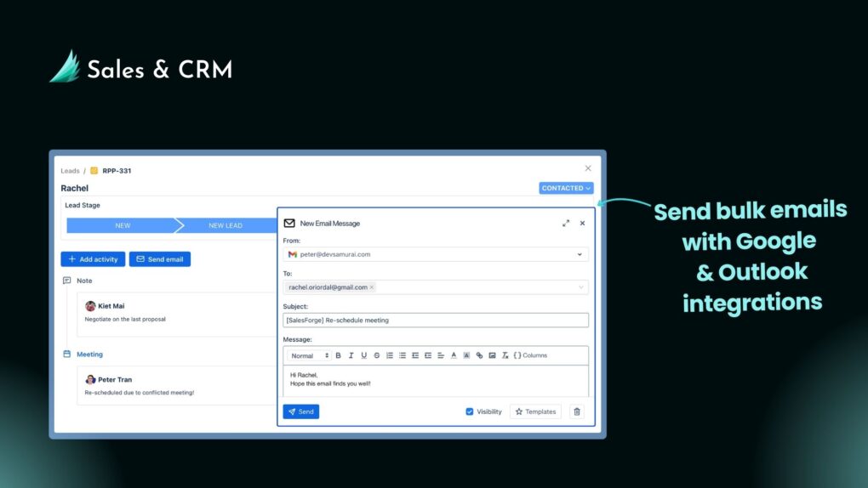Open the RPP-331 breadcrumb item

point(117,171)
